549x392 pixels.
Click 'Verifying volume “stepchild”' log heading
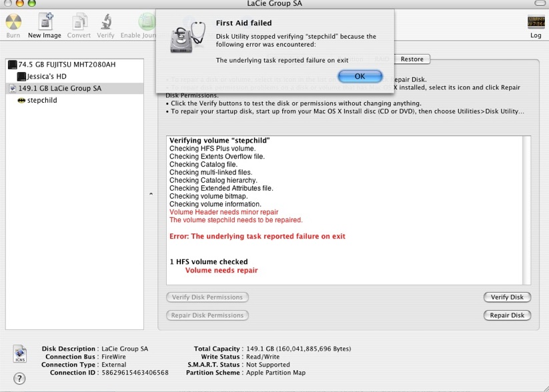pos(219,141)
